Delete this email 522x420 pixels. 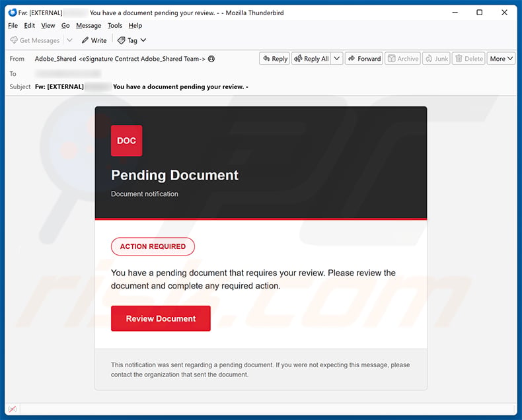pos(468,59)
